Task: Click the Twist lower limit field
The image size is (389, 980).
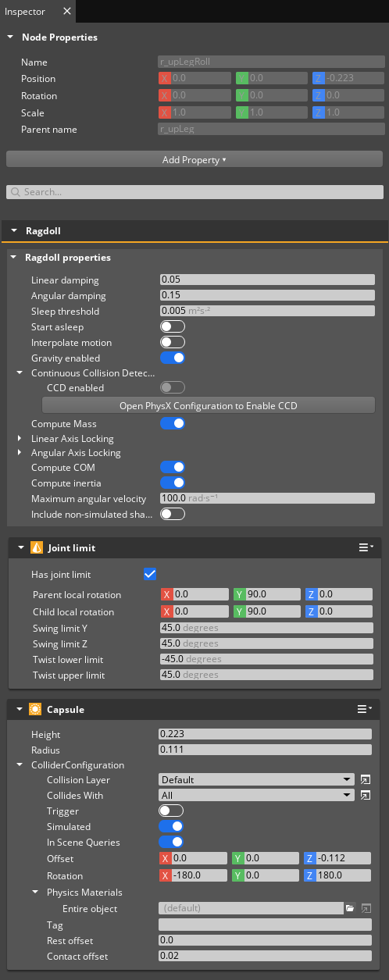Action: pyautogui.click(x=266, y=659)
